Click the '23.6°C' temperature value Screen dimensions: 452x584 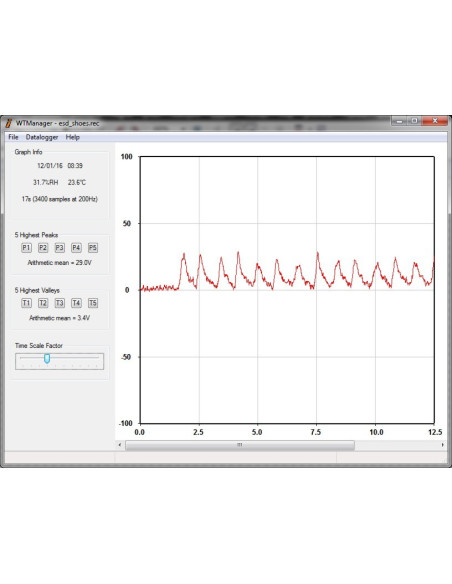pos(77,182)
